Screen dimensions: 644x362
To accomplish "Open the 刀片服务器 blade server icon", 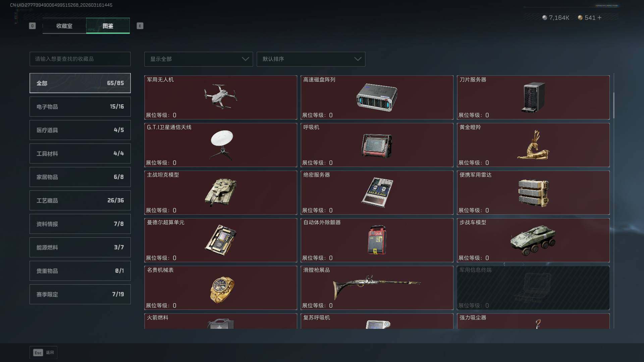I will click(533, 97).
